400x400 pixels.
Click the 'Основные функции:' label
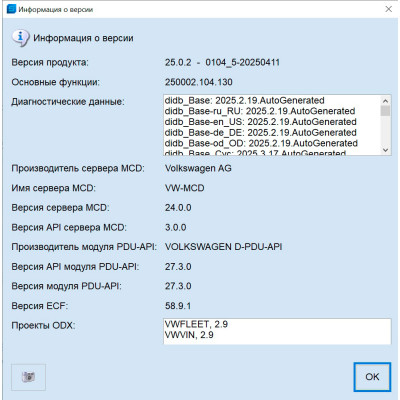(56, 82)
